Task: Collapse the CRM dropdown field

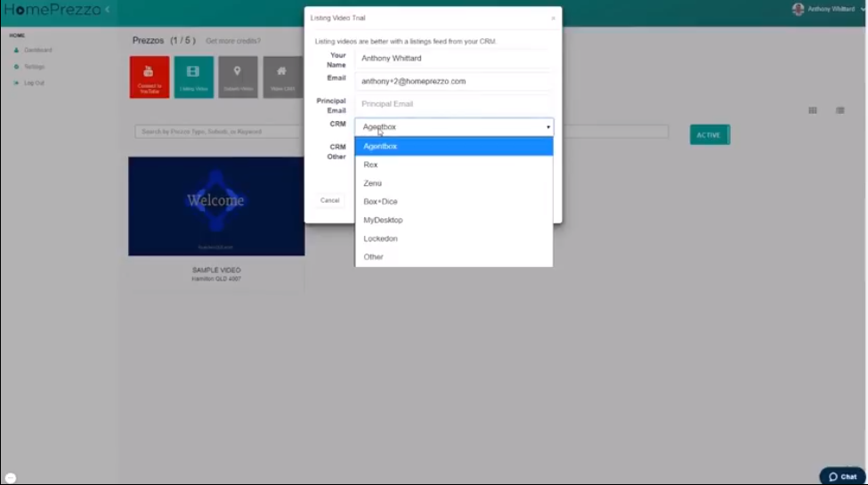Action: [454, 126]
